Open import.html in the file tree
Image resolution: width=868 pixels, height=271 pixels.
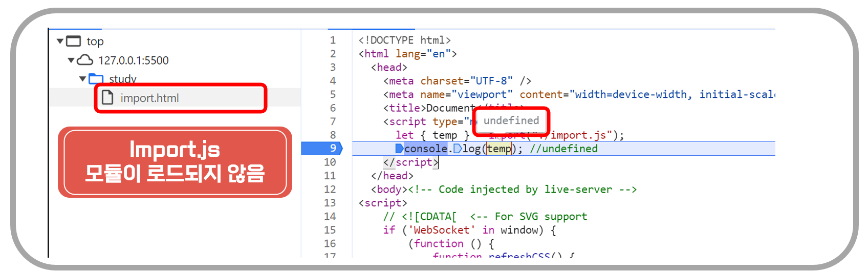tap(175, 97)
